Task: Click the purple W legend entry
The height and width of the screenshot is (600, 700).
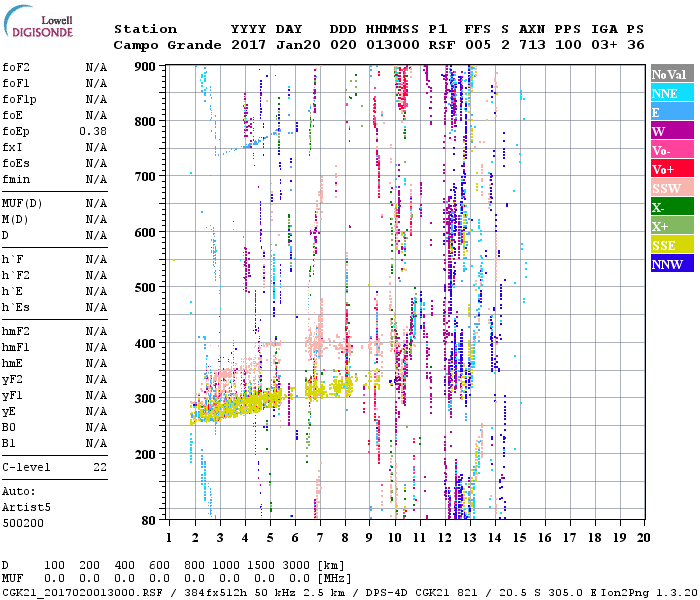Action: [671, 131]
